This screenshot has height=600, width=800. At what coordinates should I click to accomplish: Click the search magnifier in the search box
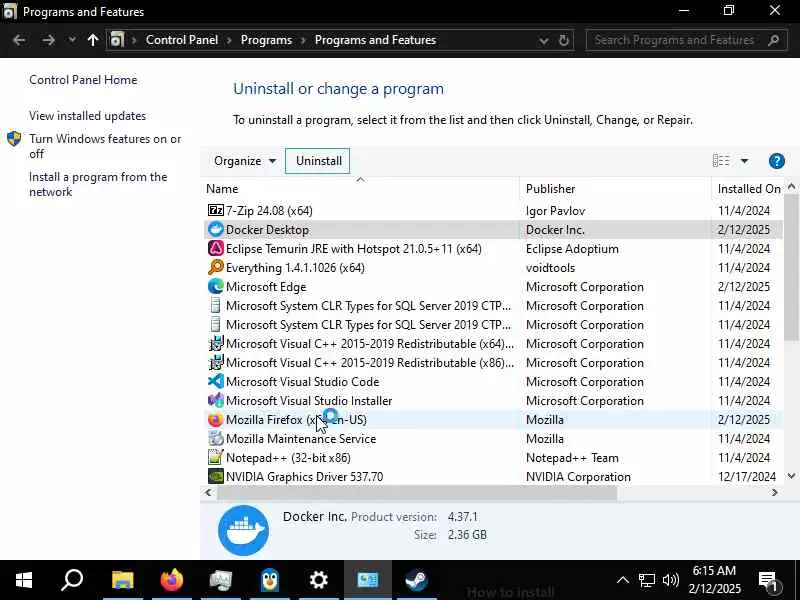[773, 40]
